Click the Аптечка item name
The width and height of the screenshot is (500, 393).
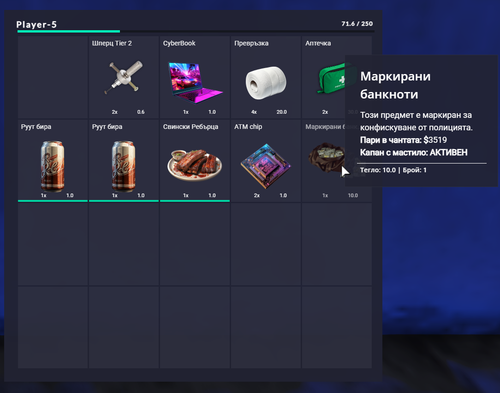[x=318, y=43]
